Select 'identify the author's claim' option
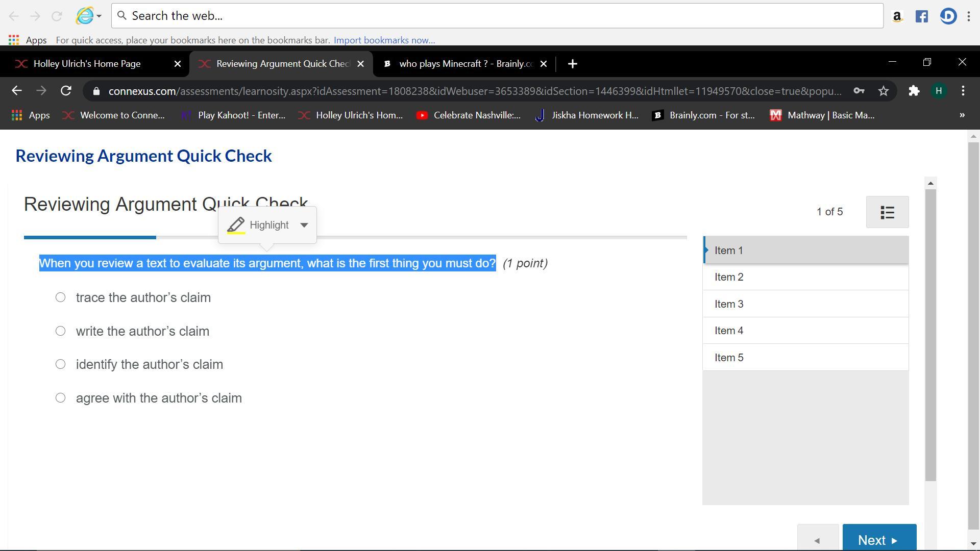The height and width of the screenshot is (551, 980). [x=60, y=364]
